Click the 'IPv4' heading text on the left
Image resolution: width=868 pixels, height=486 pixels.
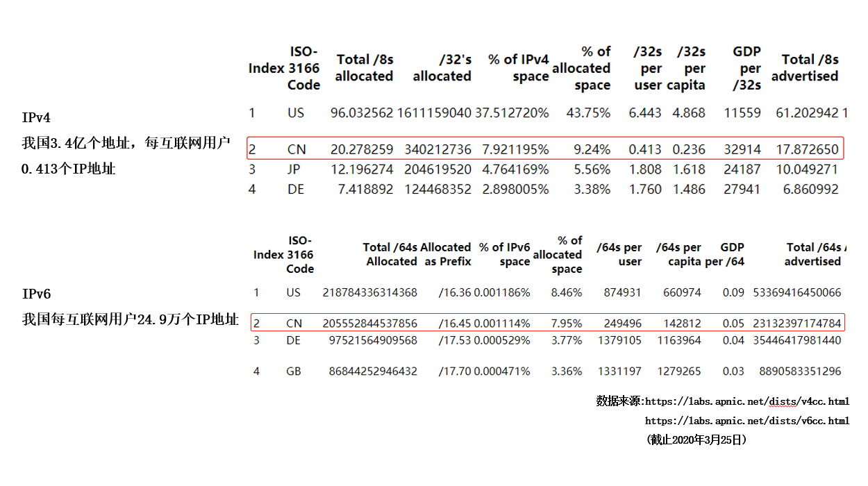pyautogui.click(x=36, y=118)
